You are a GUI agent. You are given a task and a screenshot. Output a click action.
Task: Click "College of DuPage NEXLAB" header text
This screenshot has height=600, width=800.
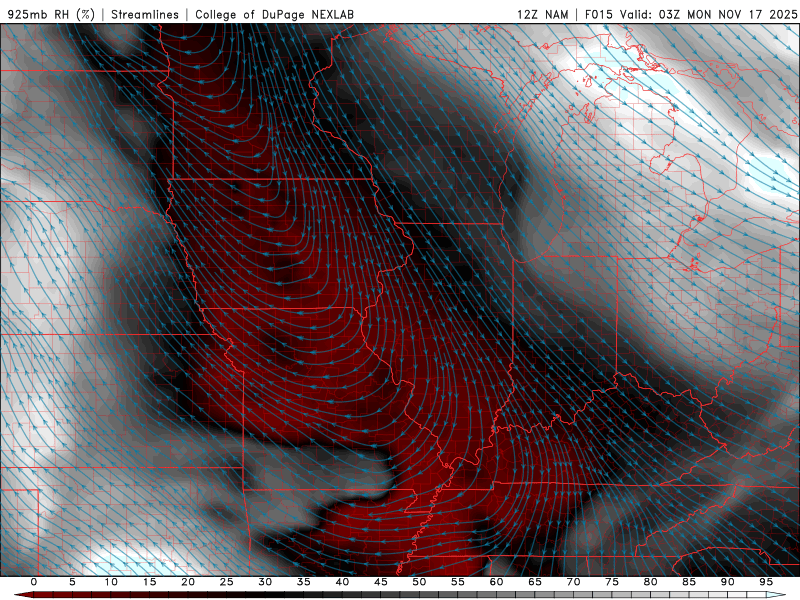[x=274, y=14]
